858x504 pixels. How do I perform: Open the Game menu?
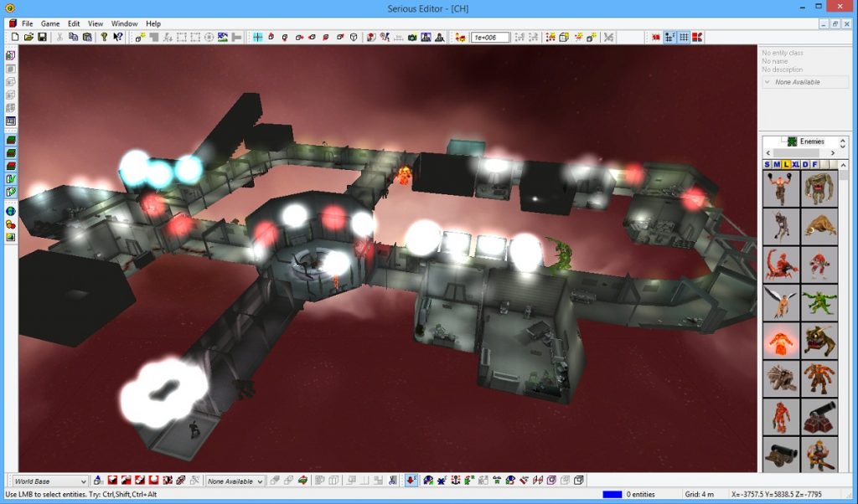[49, 23]
